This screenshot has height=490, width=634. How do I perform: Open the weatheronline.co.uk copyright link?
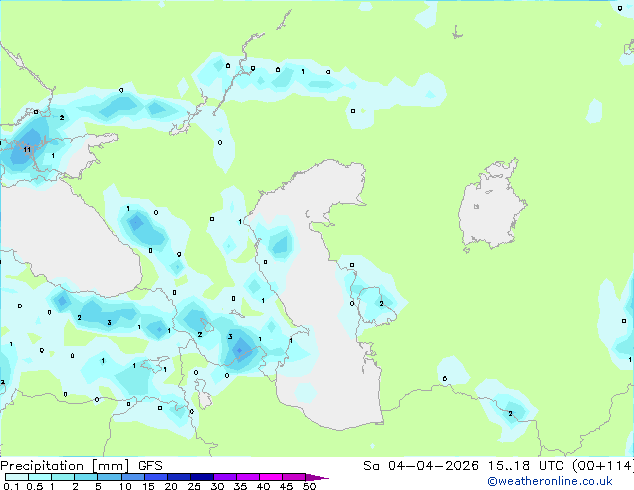click(x=550, y=481)
